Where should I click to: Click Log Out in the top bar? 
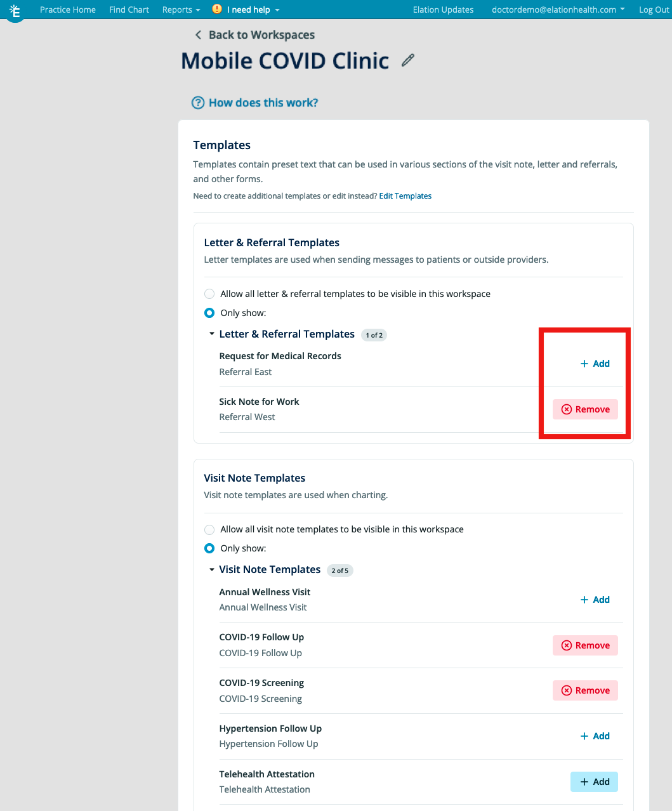[x=654, y=10]
